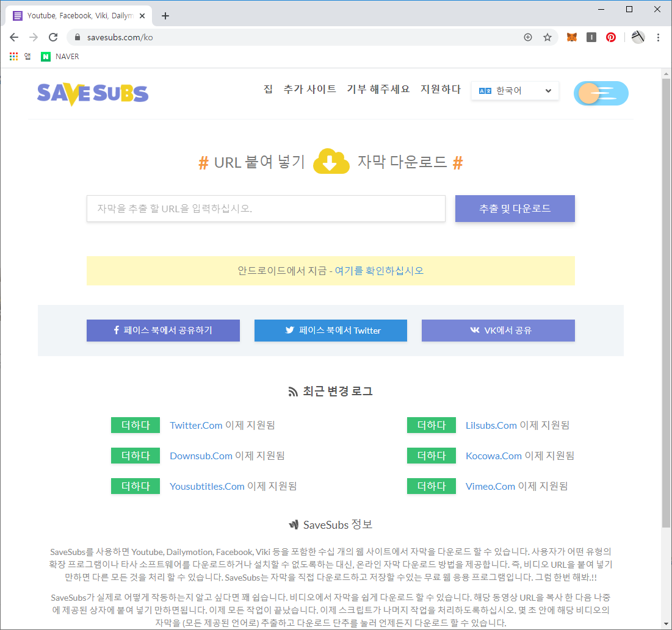Image resolution: width=672 pixels, height=630 pixels.
Task: Open the MetaMask fox extension
Action: [572, 37]
